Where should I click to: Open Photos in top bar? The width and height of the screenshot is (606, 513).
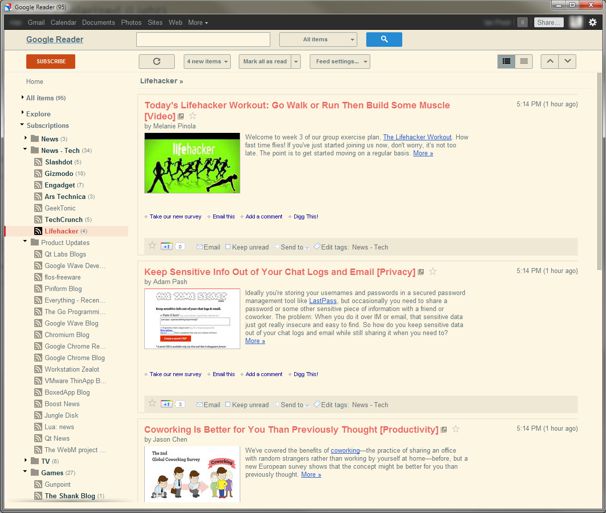(131, 22)
